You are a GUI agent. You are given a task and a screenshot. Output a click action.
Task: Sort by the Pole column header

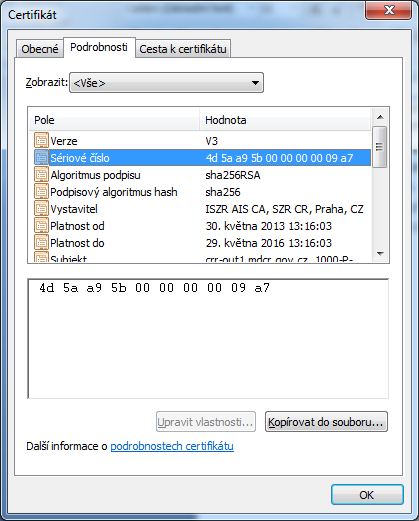[114, 120]
